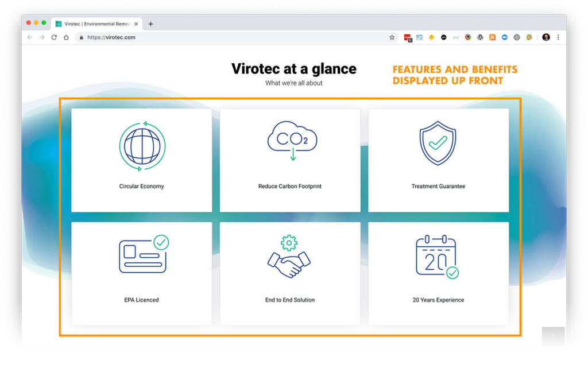The width and height of the screenshot is (588, 376).
Task: Click the 'Virotec at a glance' heading
Action: (x=294, y=69)
